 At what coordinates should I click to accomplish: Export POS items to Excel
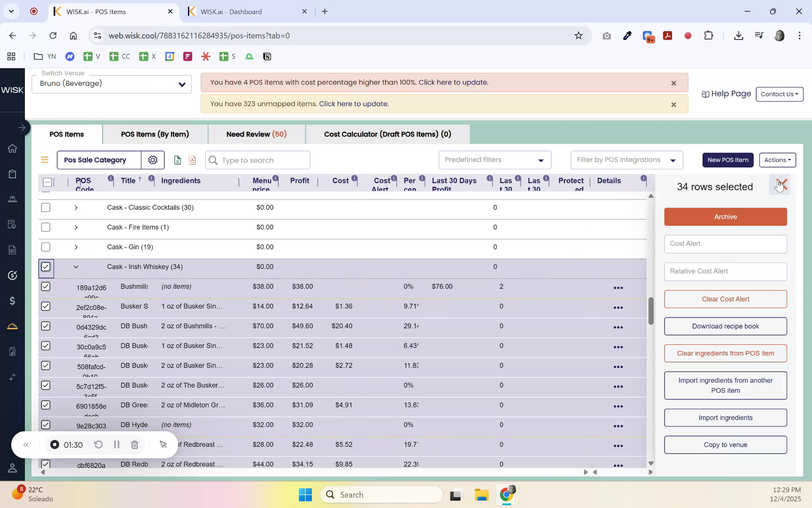(177, 160)
